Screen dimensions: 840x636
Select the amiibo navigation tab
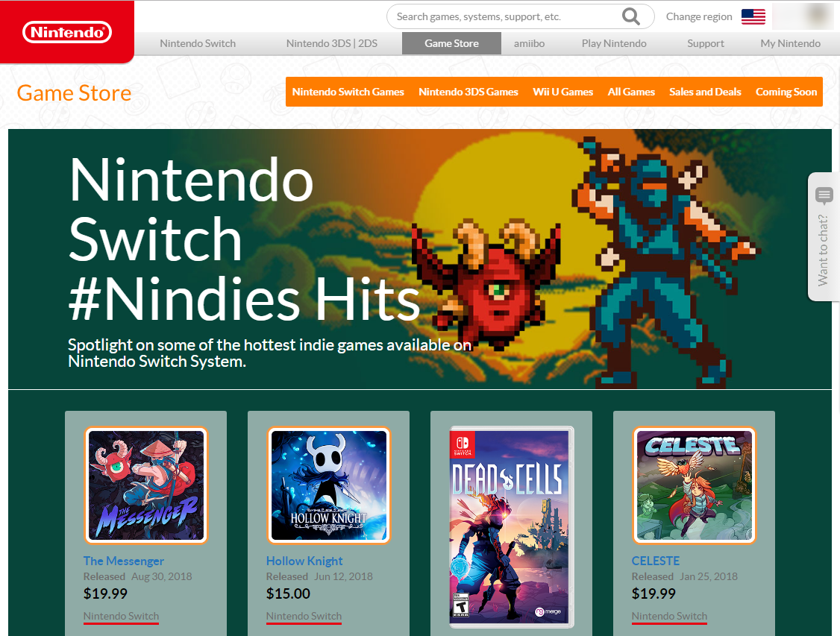[529, 43]
